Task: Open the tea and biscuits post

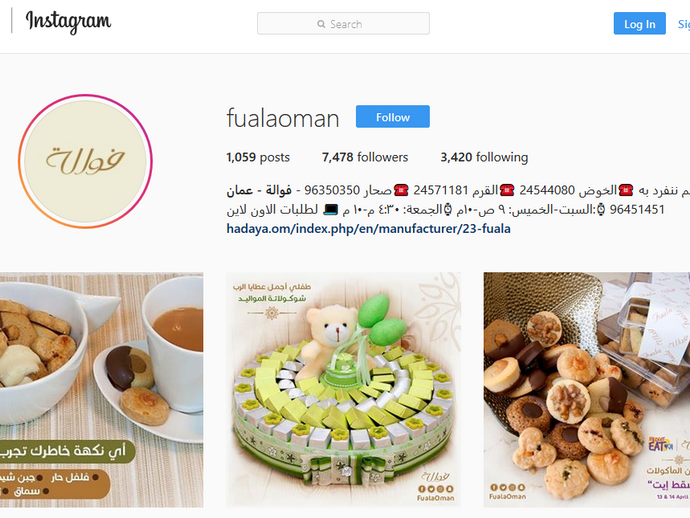Action: (102, 390)
